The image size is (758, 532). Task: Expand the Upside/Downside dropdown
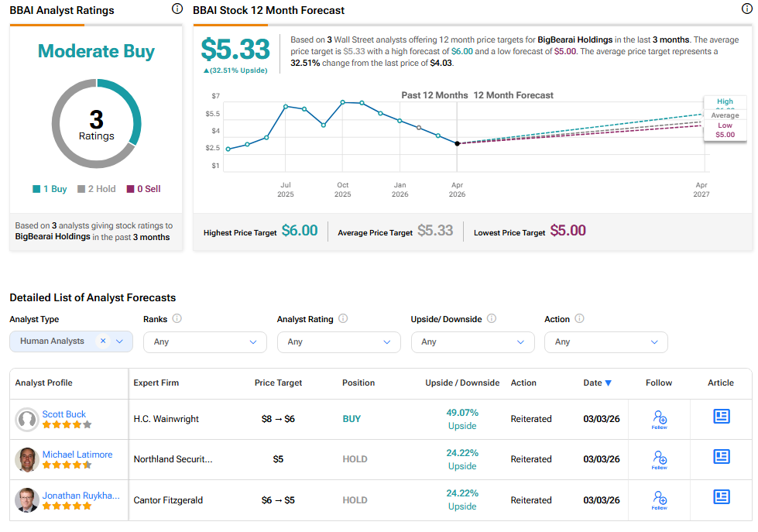pos(472,342)
